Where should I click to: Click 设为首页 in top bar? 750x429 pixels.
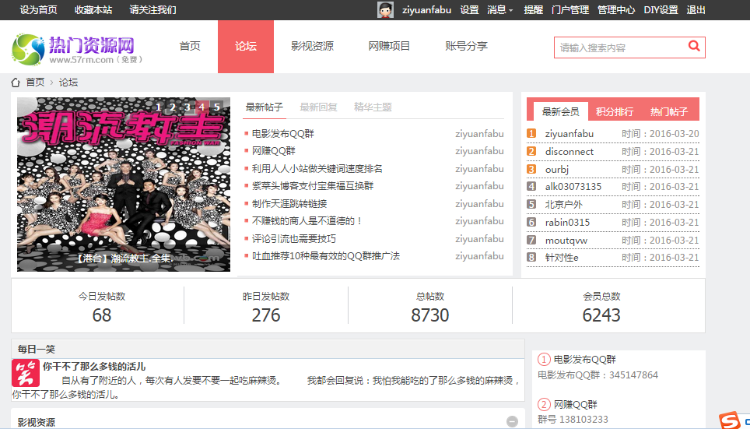[x=38, y=10]
